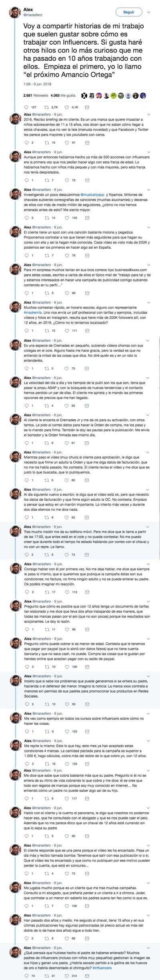Open the @marasfero handle under Alex's name

(34, 15)
